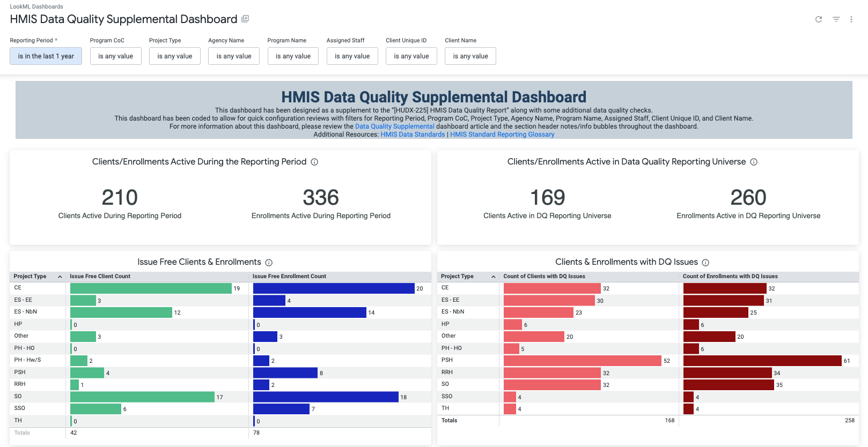Image resolution: width=868 pixels, height=447 pixels.
Task: Open the HMIS Data Standards link
Action: (413, 135)
